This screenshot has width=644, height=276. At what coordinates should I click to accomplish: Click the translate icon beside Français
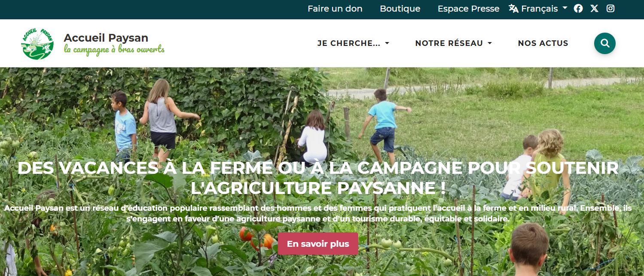pyautogui.click(x=514, y=9)
